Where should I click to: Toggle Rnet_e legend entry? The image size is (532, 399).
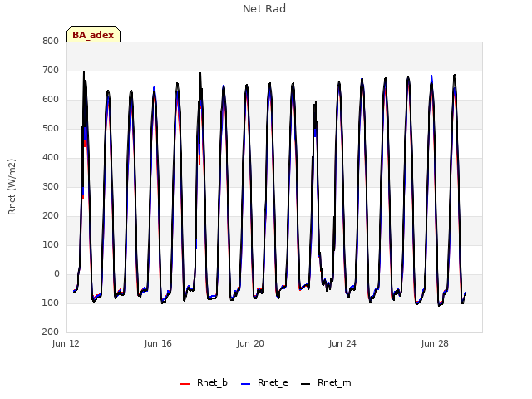pyautogui.click(x=264, y=383)
